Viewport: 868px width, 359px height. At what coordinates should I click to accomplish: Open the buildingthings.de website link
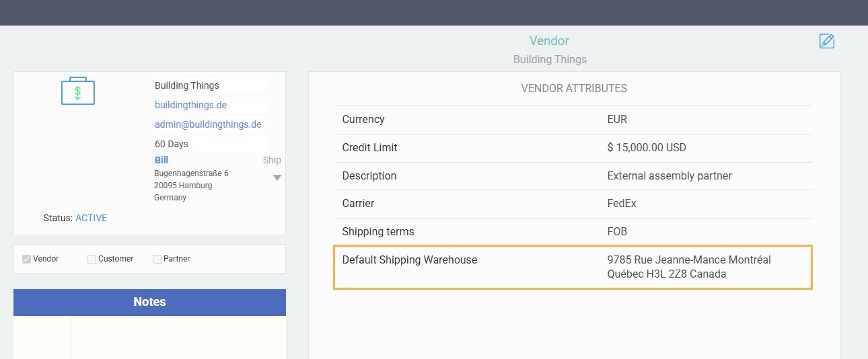[190, 105]
